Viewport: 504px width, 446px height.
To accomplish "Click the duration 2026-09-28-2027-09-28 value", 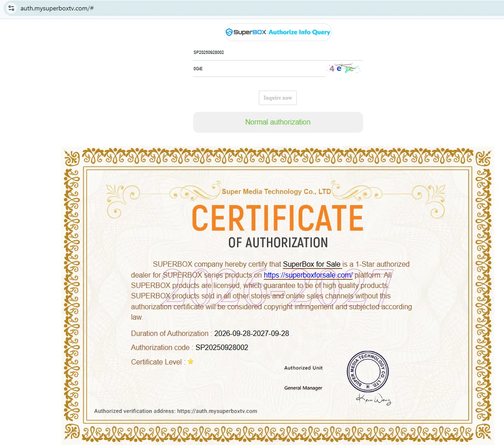I will pyautogui.click(x=252, y=334).
